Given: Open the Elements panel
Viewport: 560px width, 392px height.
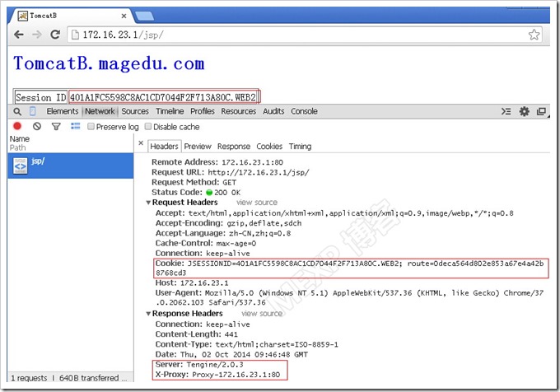Looking at the screenshot, I should click(x=62, y=111).
